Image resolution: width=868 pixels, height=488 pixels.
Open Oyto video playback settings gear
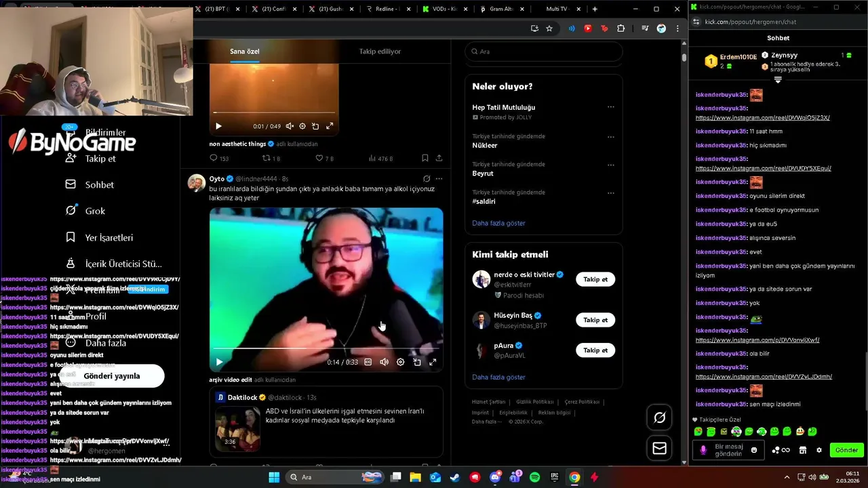click(x=401, y=362)
